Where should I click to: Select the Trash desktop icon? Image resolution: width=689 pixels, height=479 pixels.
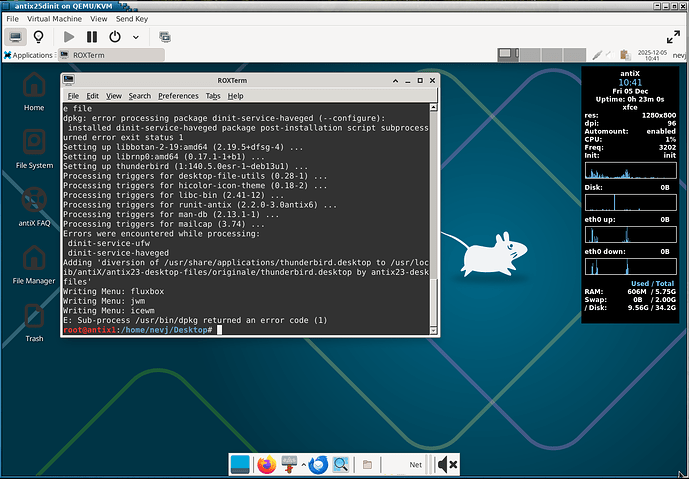[x=34, y=322]
